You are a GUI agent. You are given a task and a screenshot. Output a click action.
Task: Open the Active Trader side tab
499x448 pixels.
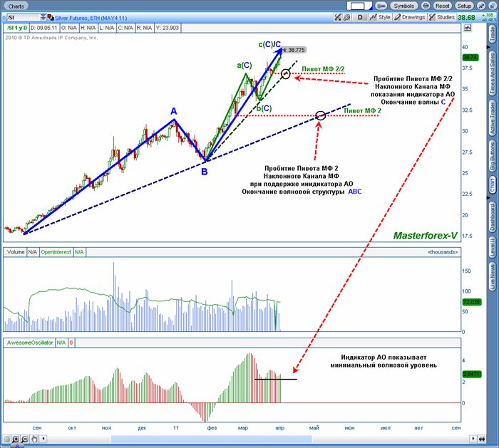point(492,118)
